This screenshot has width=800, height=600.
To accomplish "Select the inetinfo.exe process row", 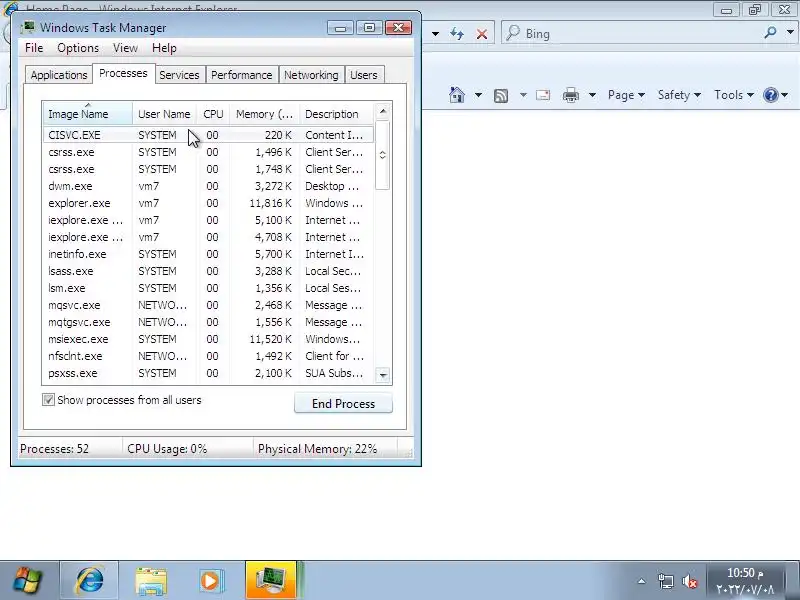I will point(208,254).
